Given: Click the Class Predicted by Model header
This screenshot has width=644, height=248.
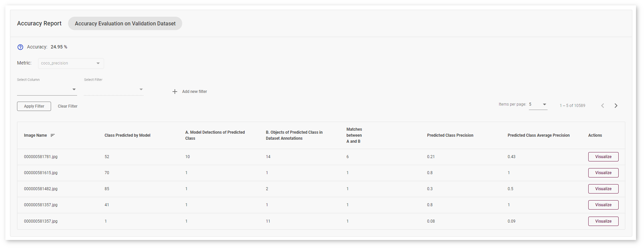Looking at the screenshot, I should (127, 135).
